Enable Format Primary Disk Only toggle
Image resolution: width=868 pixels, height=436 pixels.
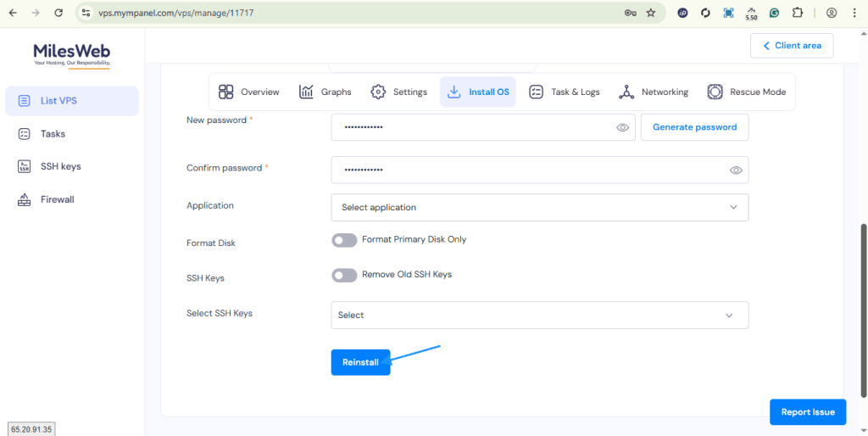click(344, 240)
